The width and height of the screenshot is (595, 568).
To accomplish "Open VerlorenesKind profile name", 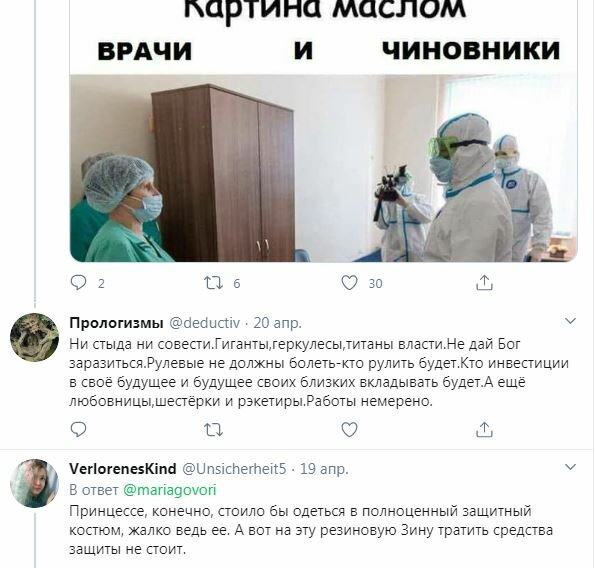I will click(123, 469).
